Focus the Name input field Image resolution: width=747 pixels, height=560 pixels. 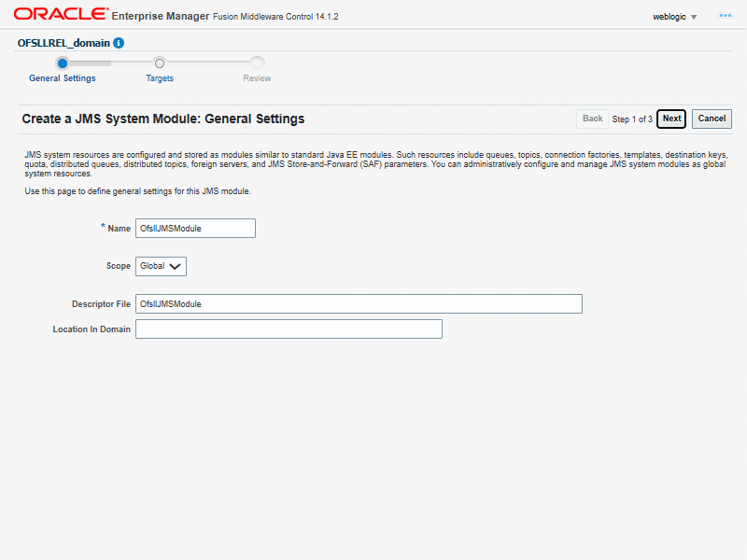coord(195,228)
